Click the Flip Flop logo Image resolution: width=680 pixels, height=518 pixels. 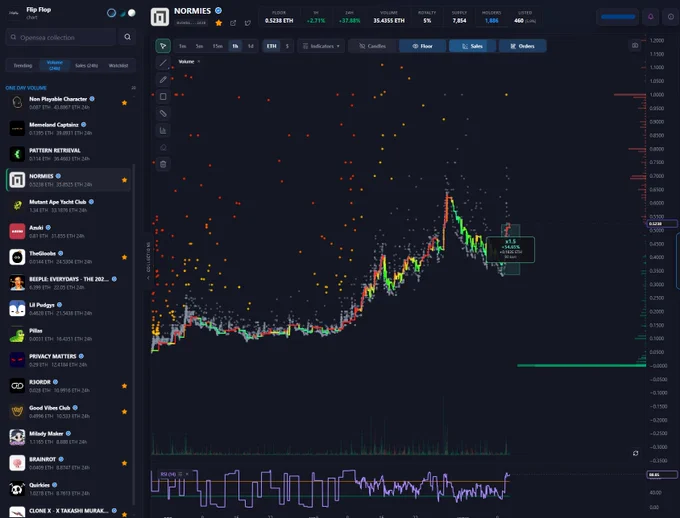click(14, 13)
